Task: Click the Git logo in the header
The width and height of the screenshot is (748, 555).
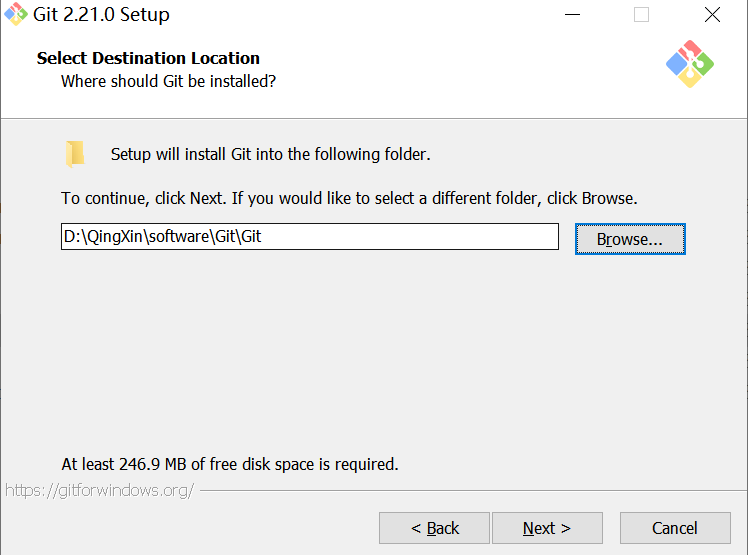Action: click(689, 64)
